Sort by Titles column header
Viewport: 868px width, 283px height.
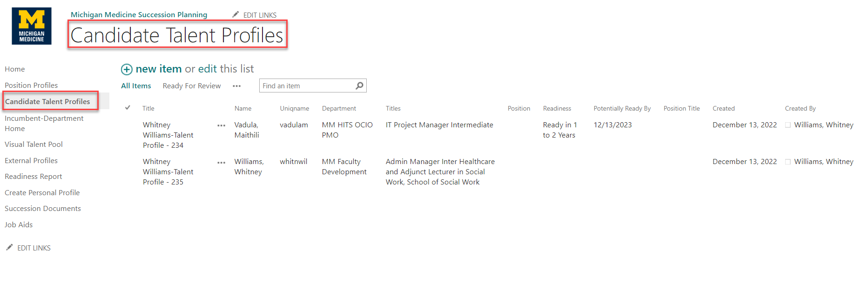click(x=393, y=108)
